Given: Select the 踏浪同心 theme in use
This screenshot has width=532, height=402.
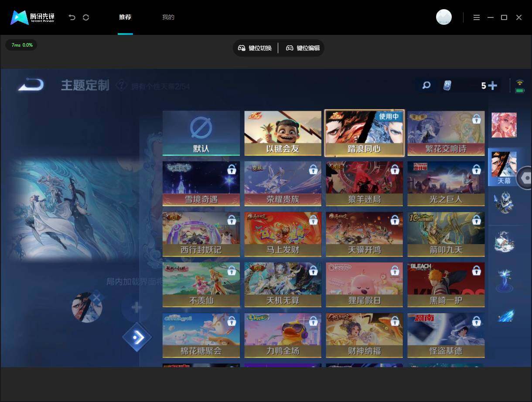Looking at the screenshot, I should point(365,133).
